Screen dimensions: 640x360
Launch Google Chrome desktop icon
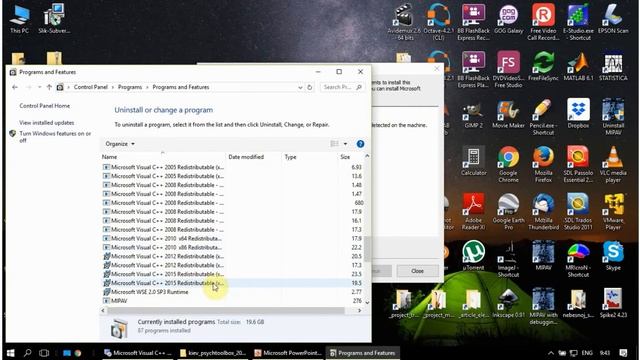[x=508, y=164]
